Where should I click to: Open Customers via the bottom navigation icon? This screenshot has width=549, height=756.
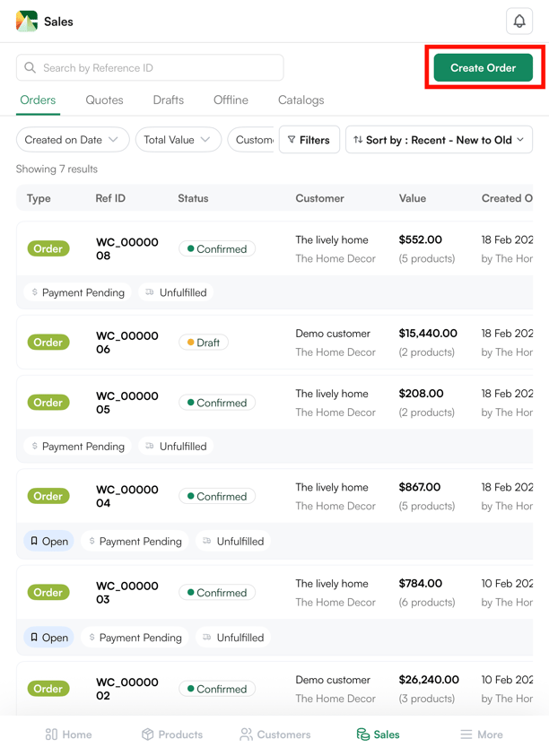[248, 734]
